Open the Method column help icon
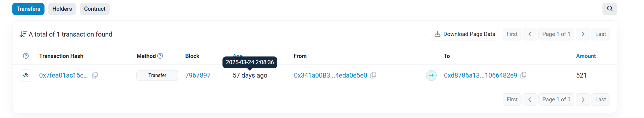Screen dimensions: 644x118 [160, 56]
